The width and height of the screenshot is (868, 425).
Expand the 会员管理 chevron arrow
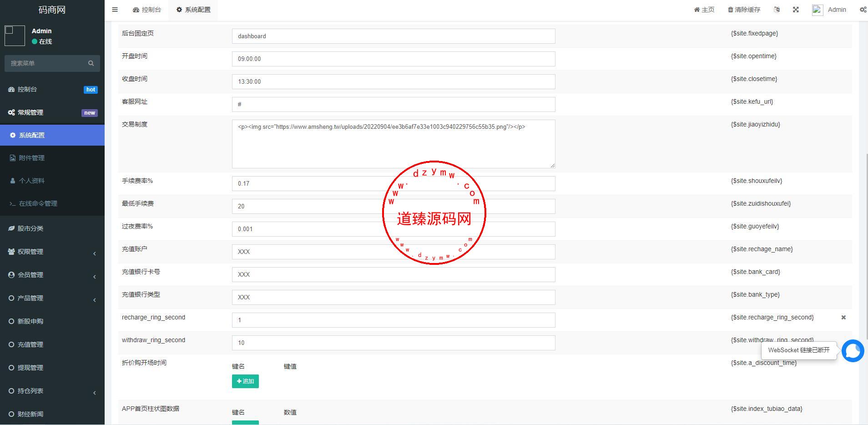[x=95, y=277]
